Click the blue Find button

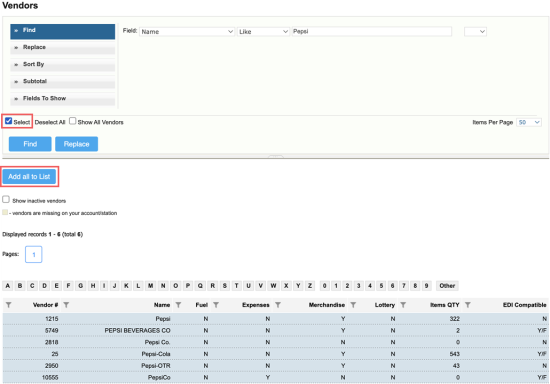tap(30, 144)
